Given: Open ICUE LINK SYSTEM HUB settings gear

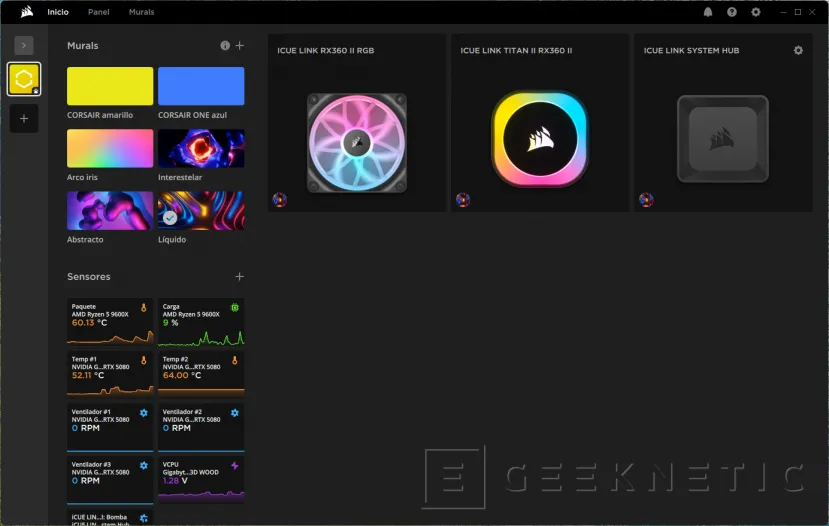Looking at the screenshot, I should coord(798,50).
